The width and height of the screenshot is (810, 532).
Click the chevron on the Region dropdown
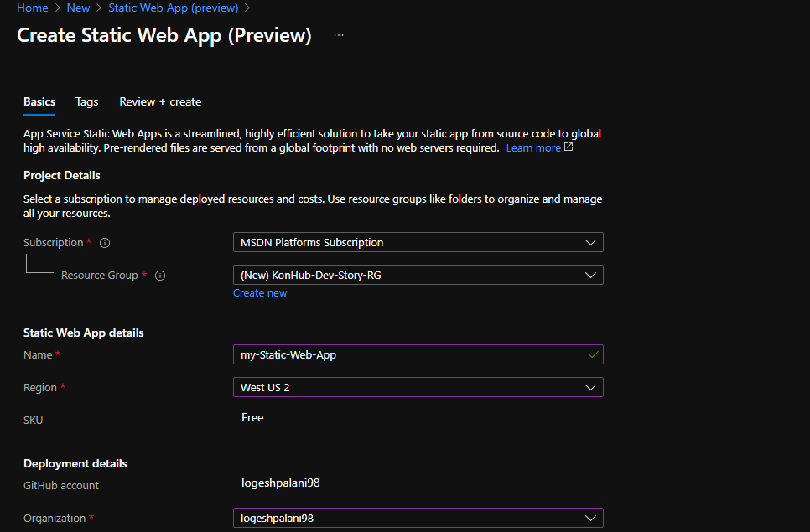(x=591, y=387)
